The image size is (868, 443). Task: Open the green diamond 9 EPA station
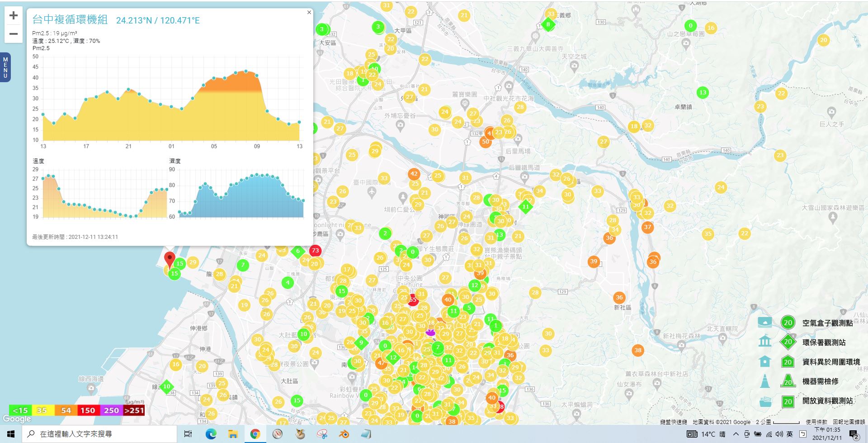pyautogui.click(x=361, y=343)
